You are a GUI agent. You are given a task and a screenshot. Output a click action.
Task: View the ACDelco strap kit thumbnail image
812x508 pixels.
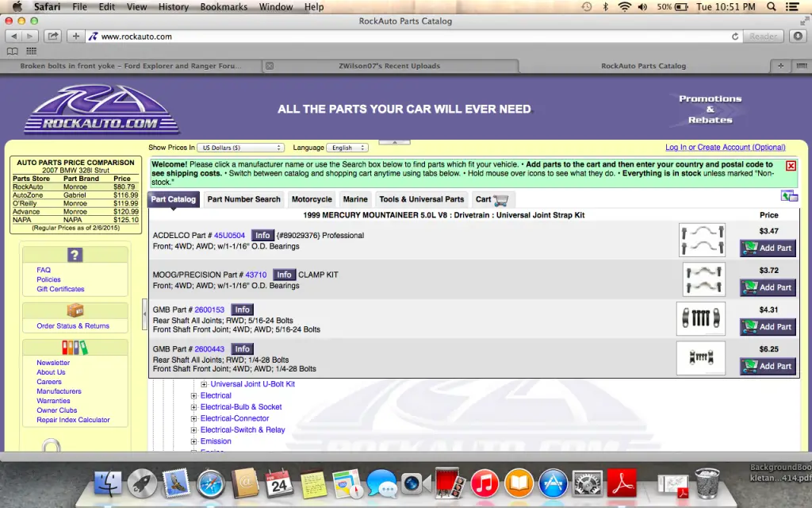pos(703,240)
